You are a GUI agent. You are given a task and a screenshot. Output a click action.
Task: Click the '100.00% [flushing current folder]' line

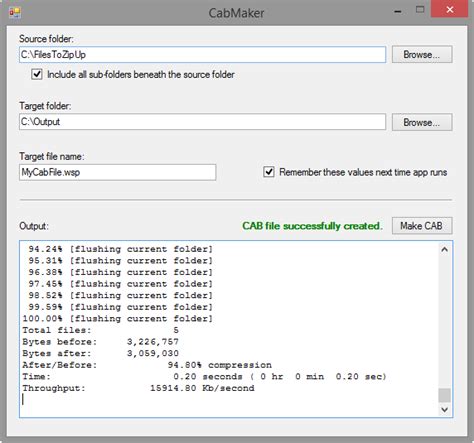(117, 319)
